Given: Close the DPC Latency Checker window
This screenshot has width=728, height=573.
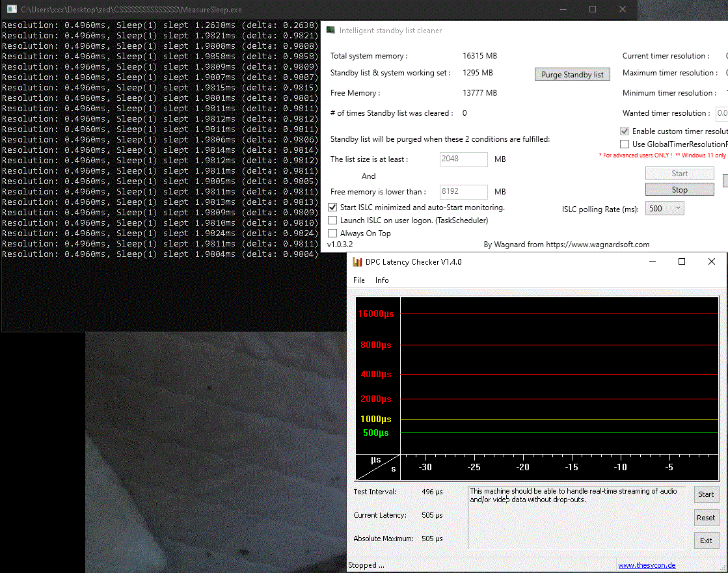Looking at the screenshot, I should click(712, 261).
